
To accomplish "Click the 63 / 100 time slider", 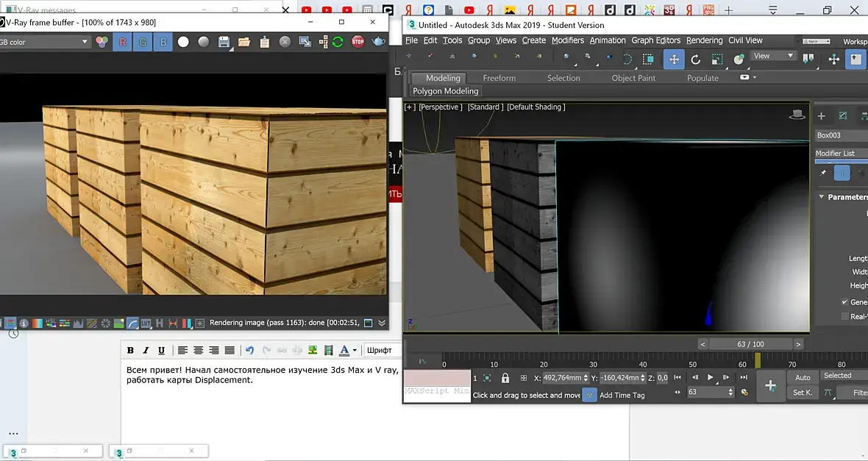I will pyautogui.click(x=750, y=344).
